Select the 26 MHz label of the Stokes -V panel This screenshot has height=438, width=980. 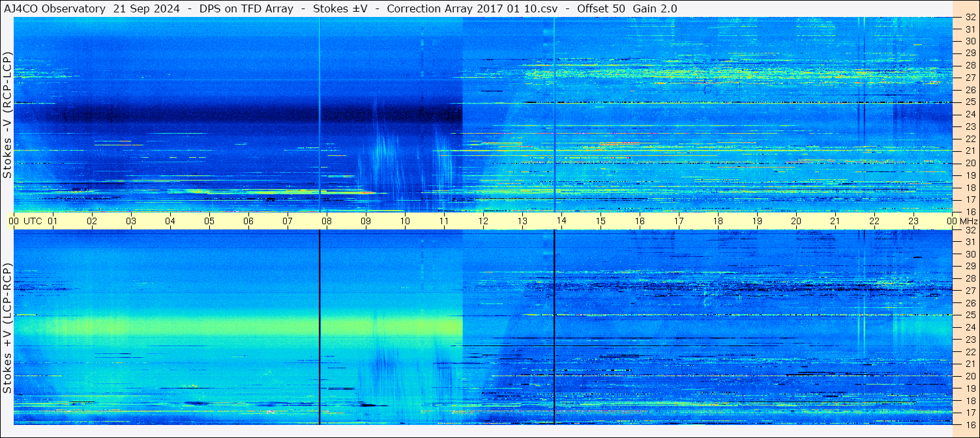[x=970, y=89]
